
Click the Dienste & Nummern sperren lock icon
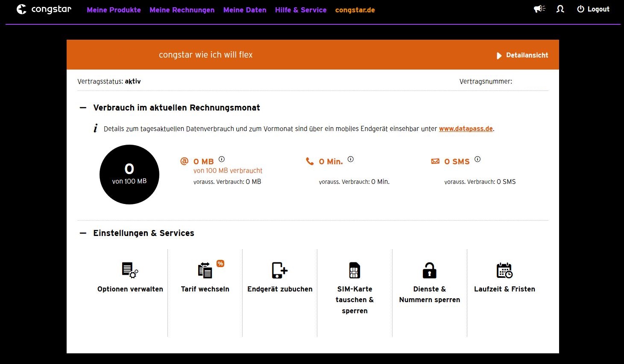click(429, 270)
